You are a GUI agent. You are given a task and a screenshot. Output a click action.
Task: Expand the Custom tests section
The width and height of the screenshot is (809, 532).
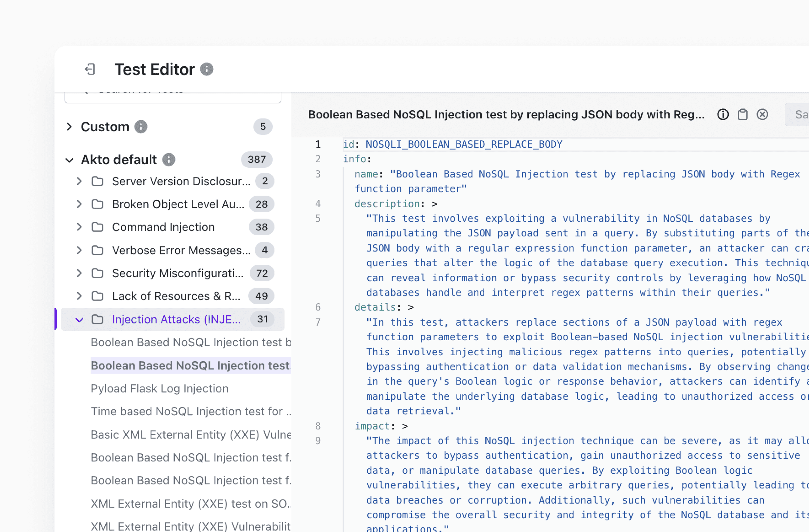point(69,127)
